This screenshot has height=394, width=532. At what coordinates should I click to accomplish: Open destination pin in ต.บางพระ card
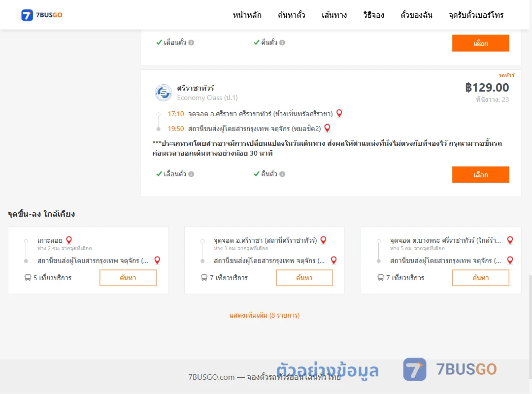[x=510, y=261]
